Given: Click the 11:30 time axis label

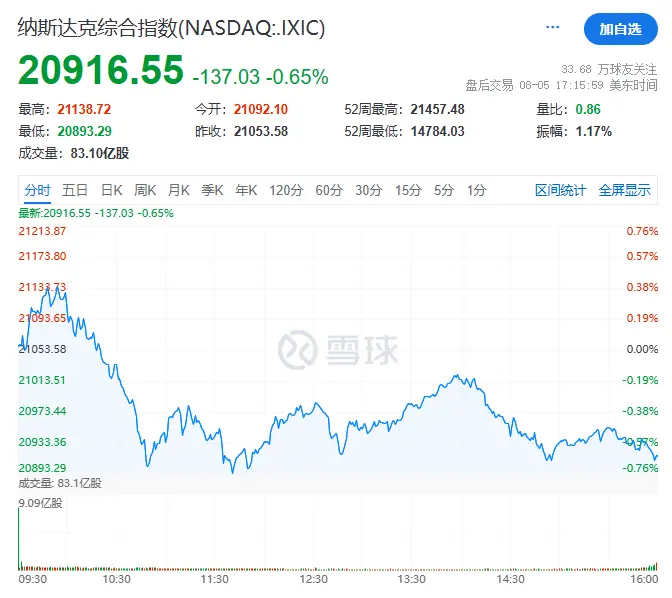Looking at the screenshot, I should pyautogui.click(x=215, y=580).
